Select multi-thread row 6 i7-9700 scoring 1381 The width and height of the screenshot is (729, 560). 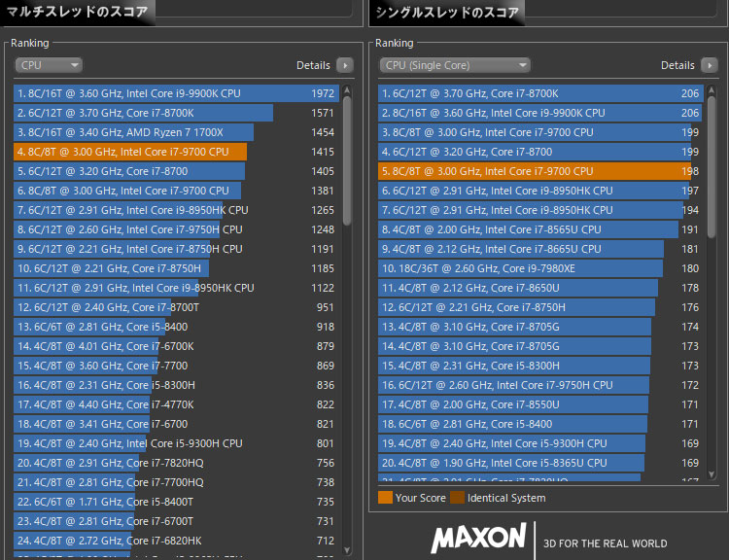pyautogui.click(x=176, y=191)
